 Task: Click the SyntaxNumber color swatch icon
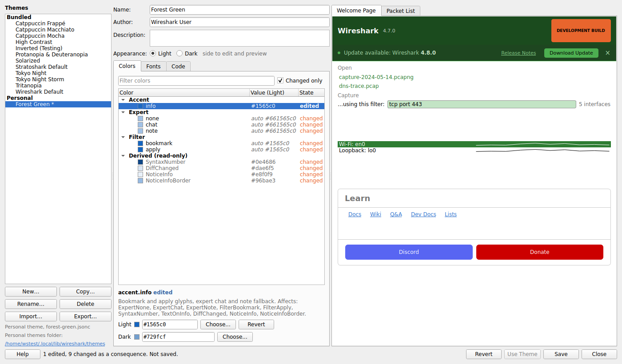pos(140,162)
